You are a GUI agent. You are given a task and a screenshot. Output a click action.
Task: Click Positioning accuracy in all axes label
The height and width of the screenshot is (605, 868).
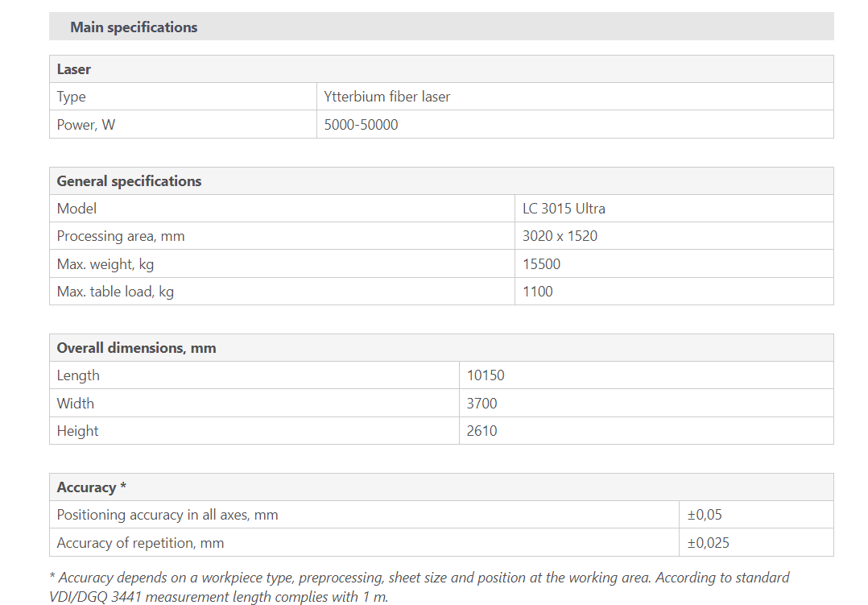(167, 515)
